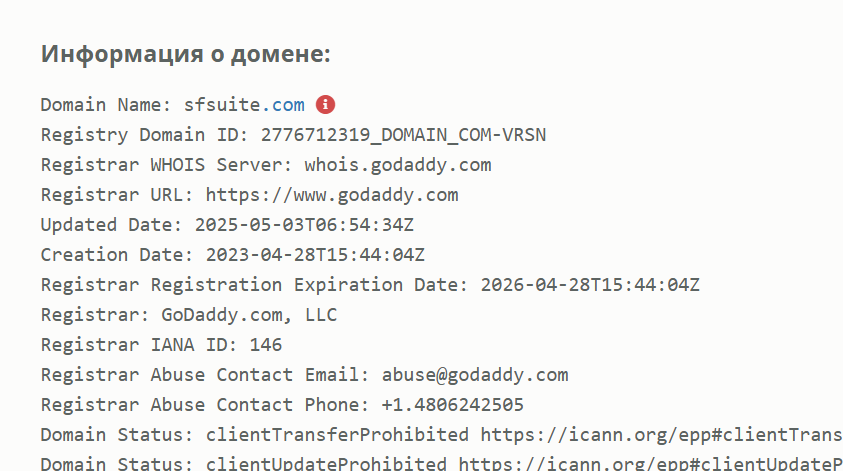Click the clientUpdateProhibited status text

coord(326,464)
